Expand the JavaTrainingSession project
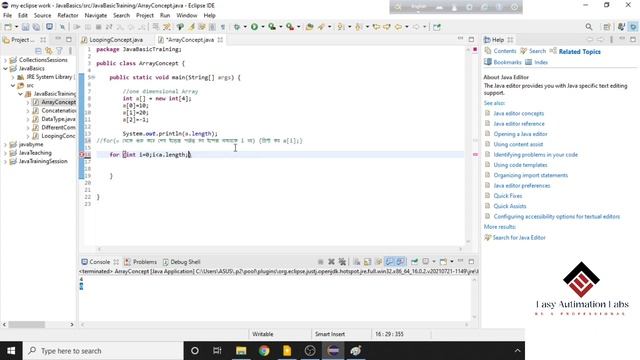640x360 pixels. point(5,161)
